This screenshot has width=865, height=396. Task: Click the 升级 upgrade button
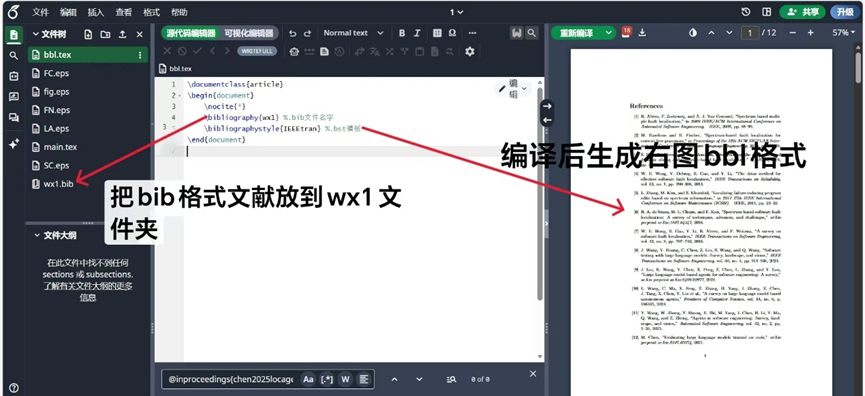pyautogui.click(x=845, y=12)
